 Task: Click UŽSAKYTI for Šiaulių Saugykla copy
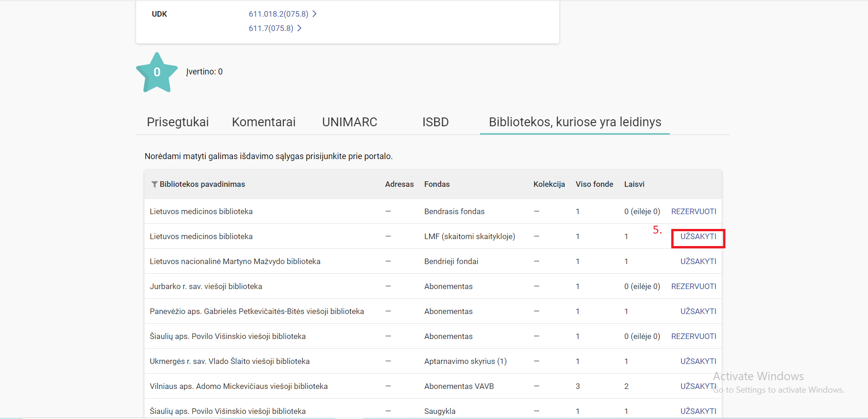pyautogui.click(x=698, y=411)
